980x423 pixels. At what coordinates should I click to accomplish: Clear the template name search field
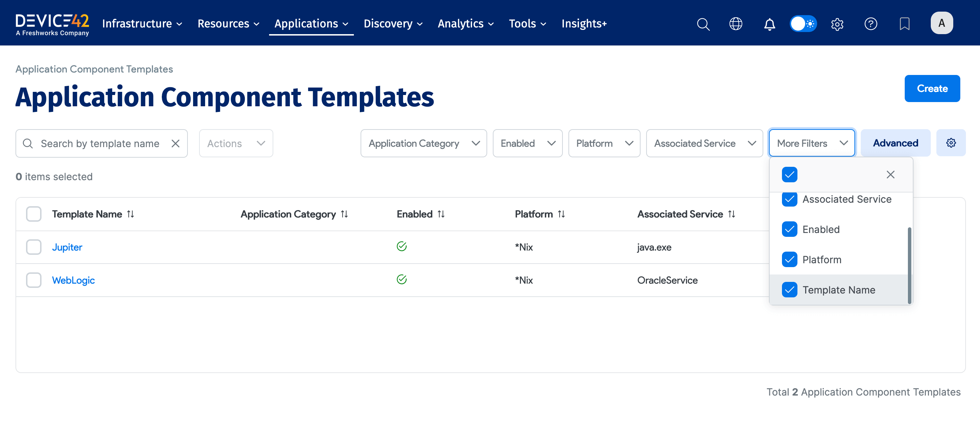tap(176, 144)
